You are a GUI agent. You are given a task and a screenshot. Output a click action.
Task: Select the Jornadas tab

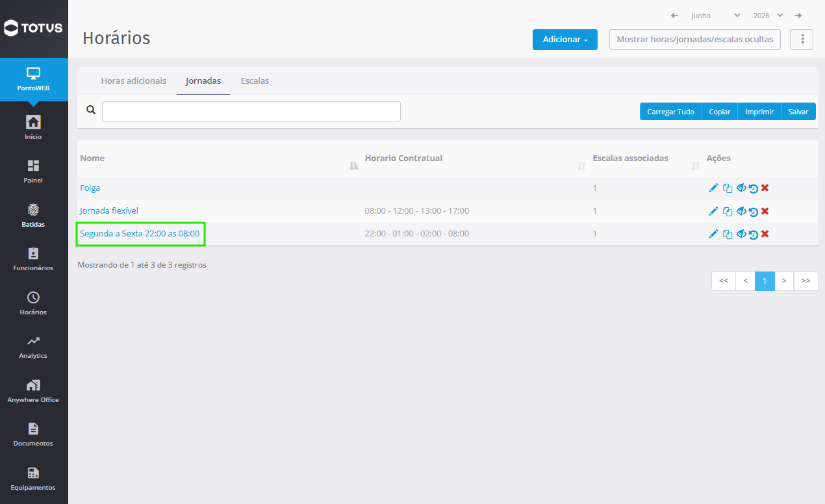(203, 81)
